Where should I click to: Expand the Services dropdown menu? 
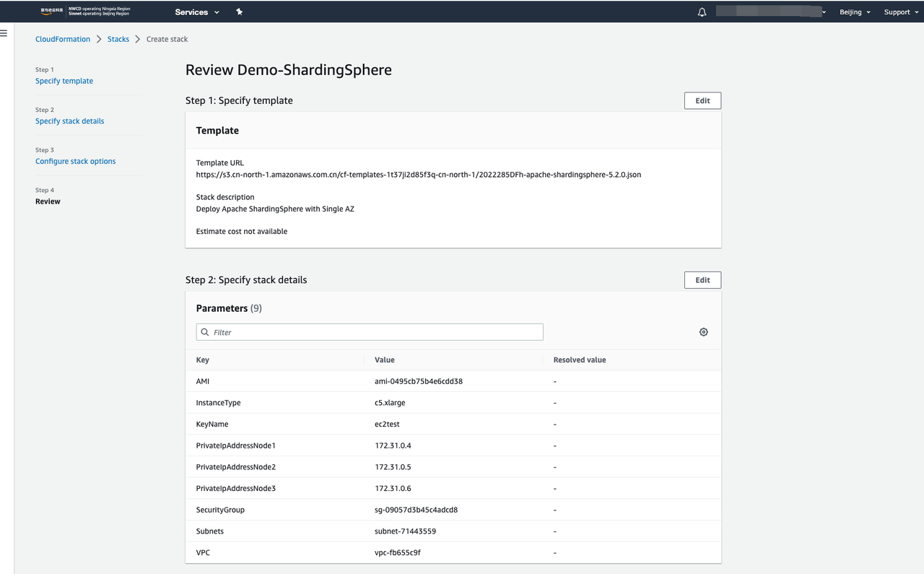pos(197,12)
